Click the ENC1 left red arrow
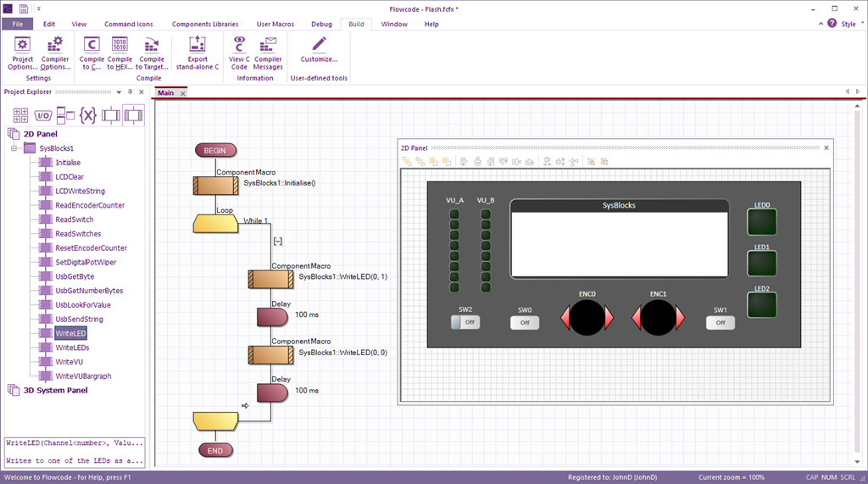868x484 pixels. (637, 319)
